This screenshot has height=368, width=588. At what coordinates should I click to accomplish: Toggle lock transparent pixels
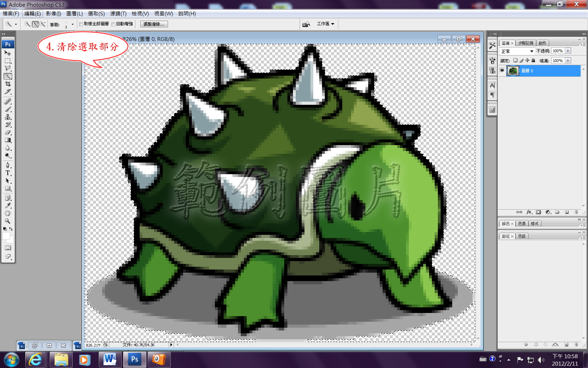pyautogui.click(x=515, y=60)
